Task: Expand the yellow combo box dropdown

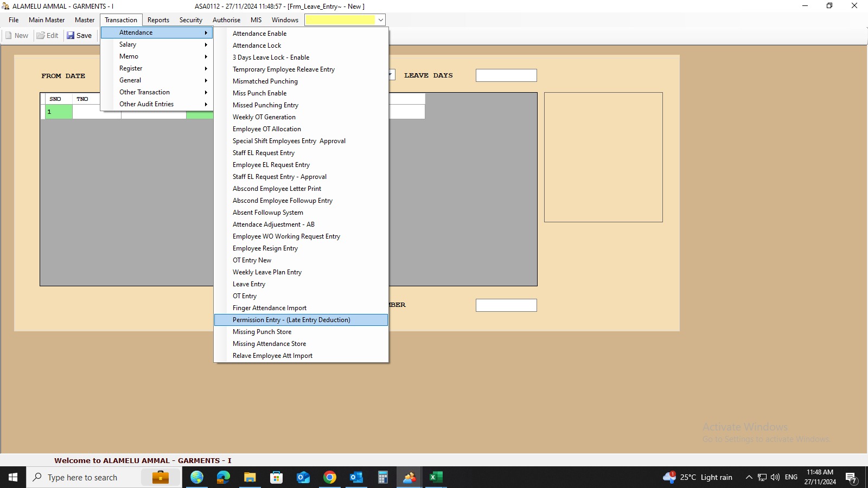Action: tap(381, 20)
